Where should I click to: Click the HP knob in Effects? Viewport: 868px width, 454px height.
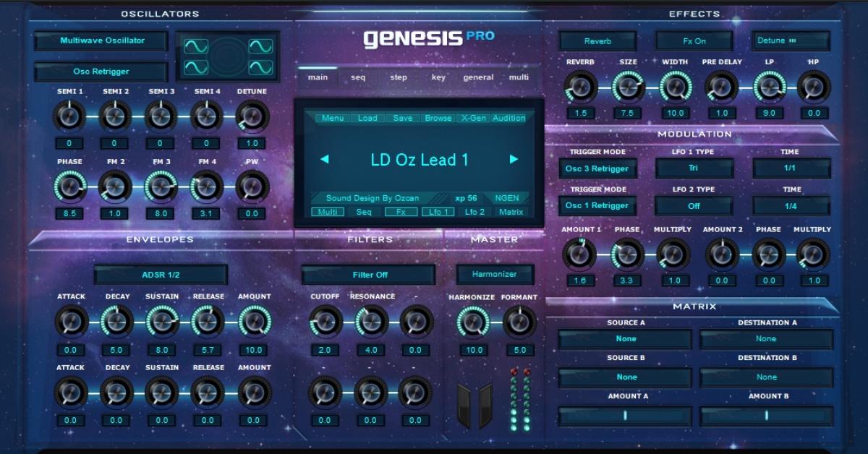[x=814, y=87]
